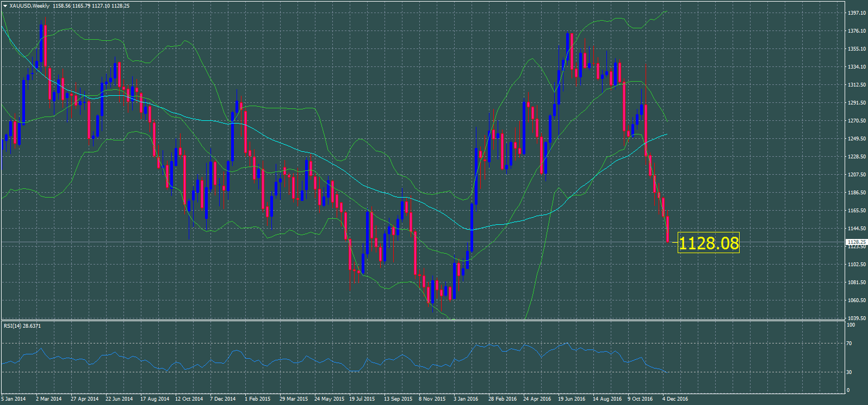Viewport: 868px width, 405px height.
Task: Click the RSI 30 level label
Action: click(849, 372)
